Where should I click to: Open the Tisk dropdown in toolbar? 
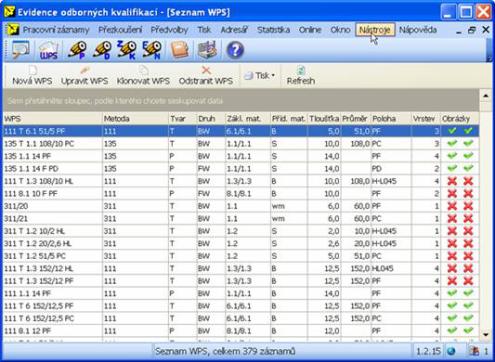coord(259,76)
